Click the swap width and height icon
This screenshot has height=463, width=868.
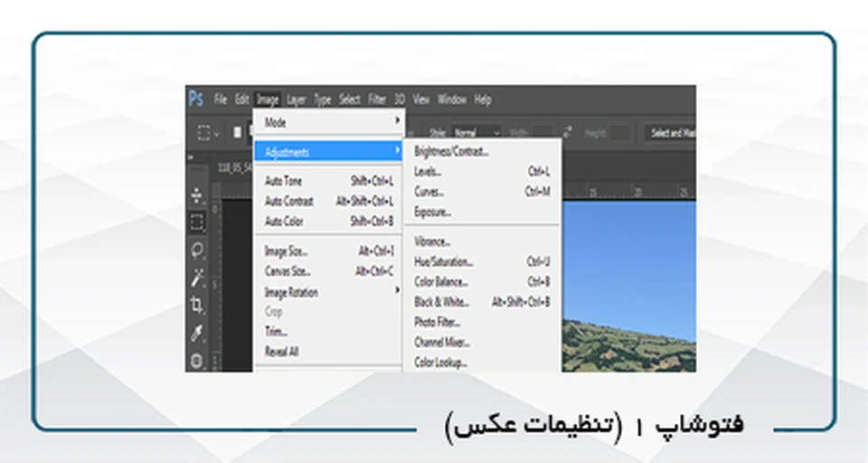click(x=567, y=132)
